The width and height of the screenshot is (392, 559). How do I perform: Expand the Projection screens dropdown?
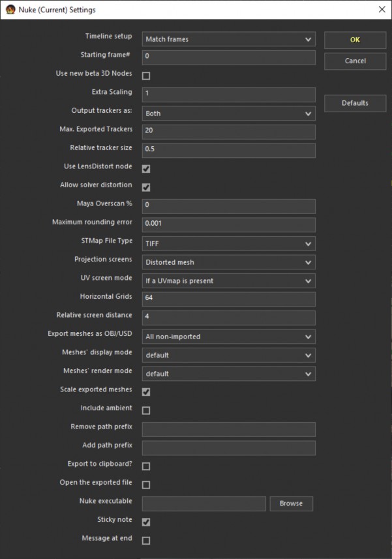click(x=228, y=262)
